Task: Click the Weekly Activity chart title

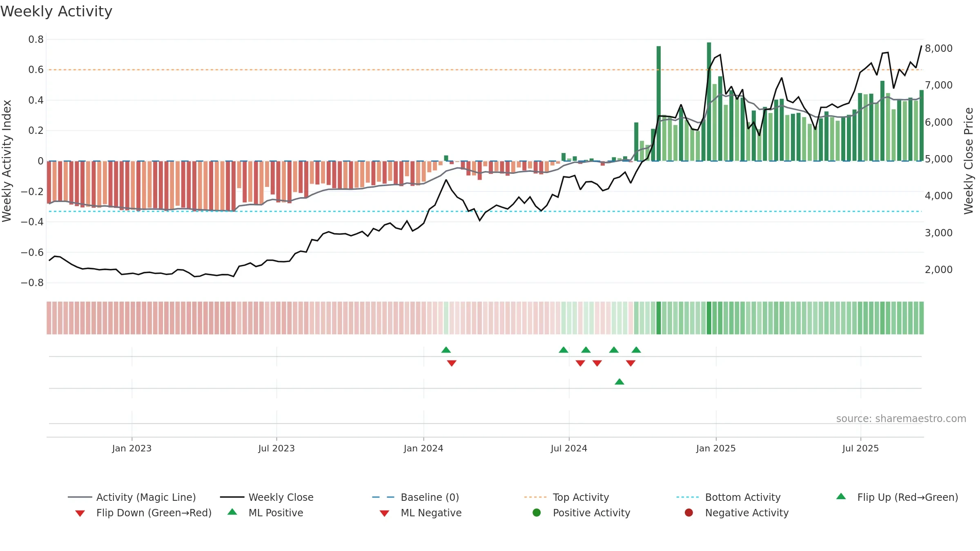Action: click(x=56, y=11)
